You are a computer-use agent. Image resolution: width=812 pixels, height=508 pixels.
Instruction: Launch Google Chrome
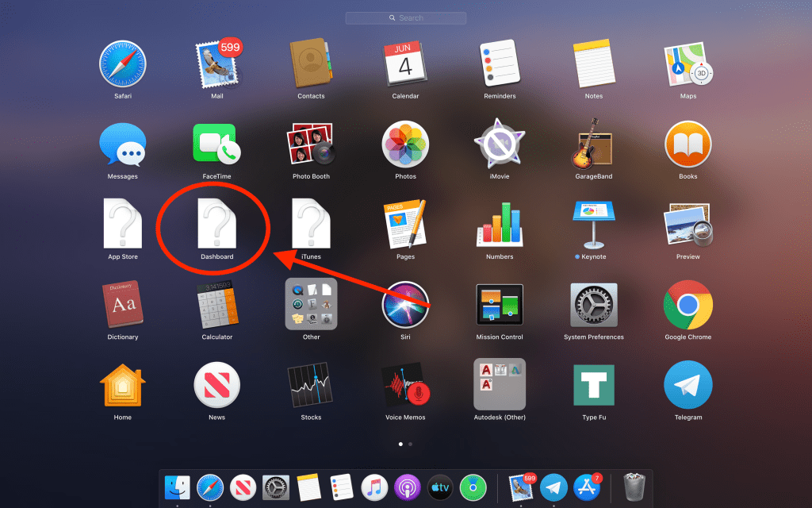[x=688, y=305]
